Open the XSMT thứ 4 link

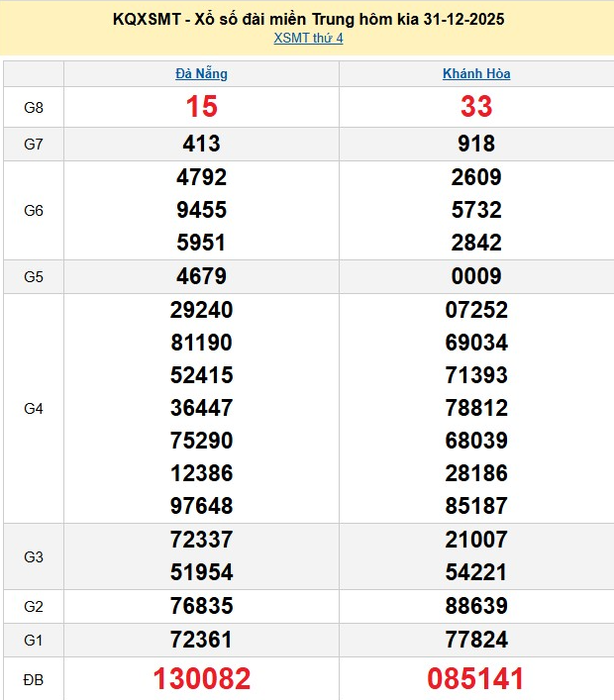(308, 39)
